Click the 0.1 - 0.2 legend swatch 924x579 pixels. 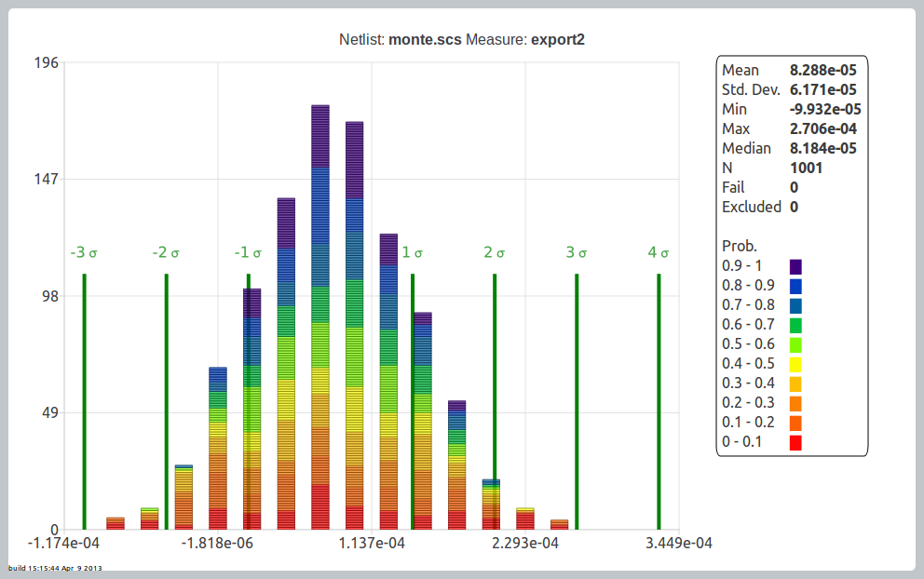click(795, 423)
